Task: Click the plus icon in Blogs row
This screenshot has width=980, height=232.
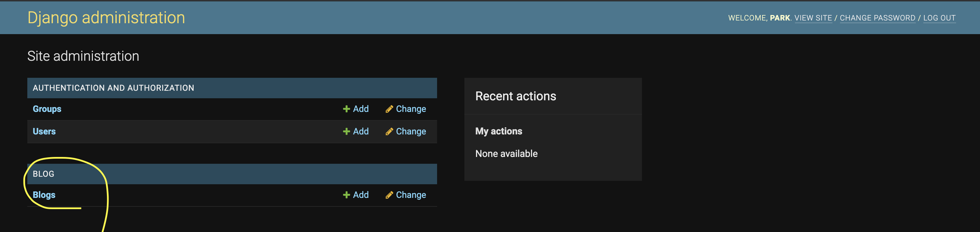Action: pyautogui.click(x=346, y=195)
